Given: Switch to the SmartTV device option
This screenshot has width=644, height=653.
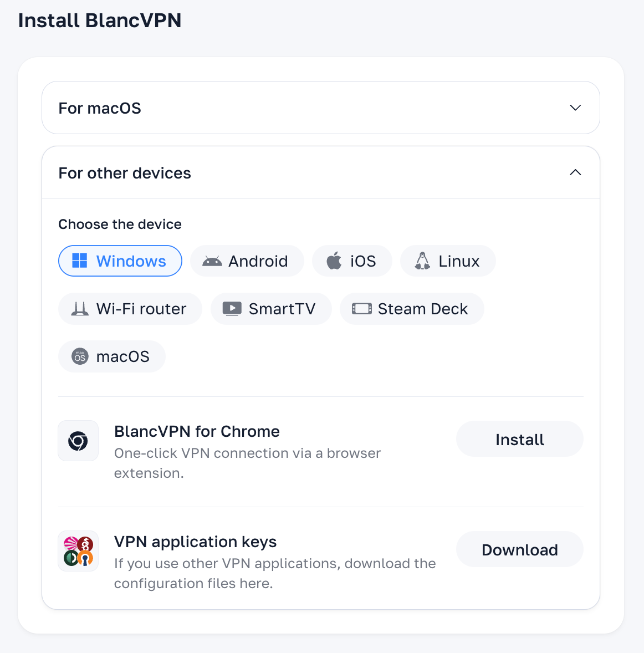Looking at the screenshot, I should click(271, 309).
